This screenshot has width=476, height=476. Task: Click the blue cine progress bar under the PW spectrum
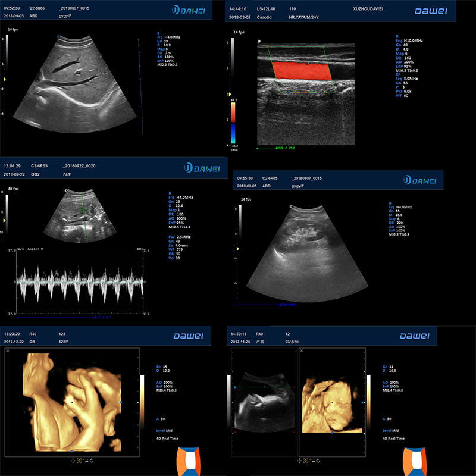point(64,317)
